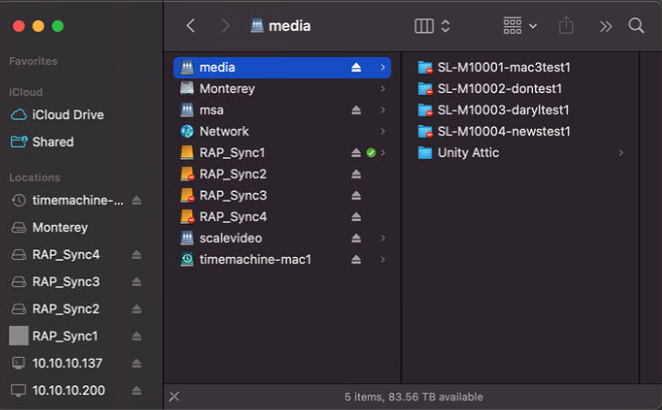Select Monterey disk in sidebar
This screenshot has width=662, height=410.
[49, 228]
